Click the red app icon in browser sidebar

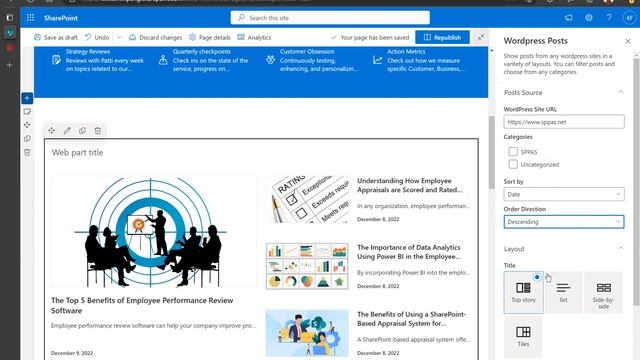(x=10, y=48)
